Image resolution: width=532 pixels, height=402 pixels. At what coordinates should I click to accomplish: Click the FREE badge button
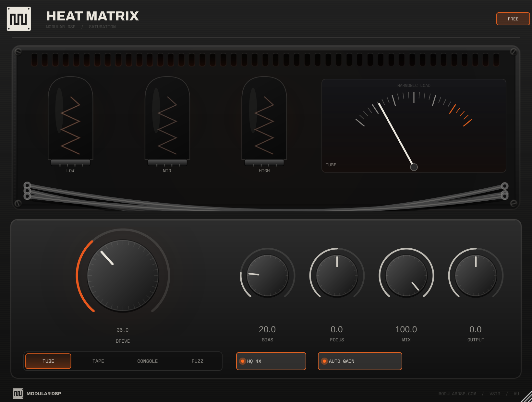point(513,19)
